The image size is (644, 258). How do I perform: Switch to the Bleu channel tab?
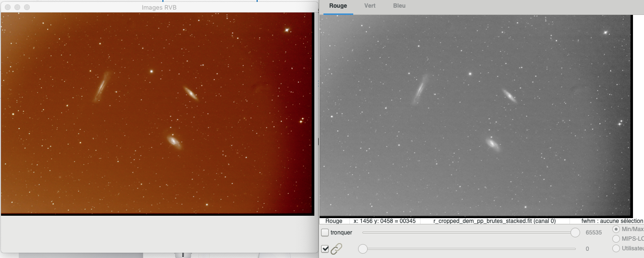(399, 6)
